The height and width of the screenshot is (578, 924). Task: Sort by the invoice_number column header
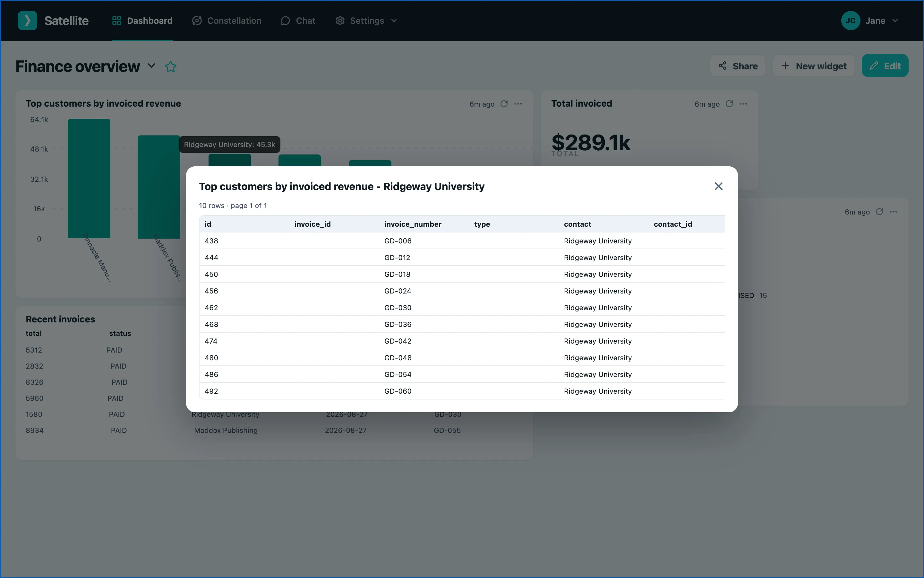413,224
